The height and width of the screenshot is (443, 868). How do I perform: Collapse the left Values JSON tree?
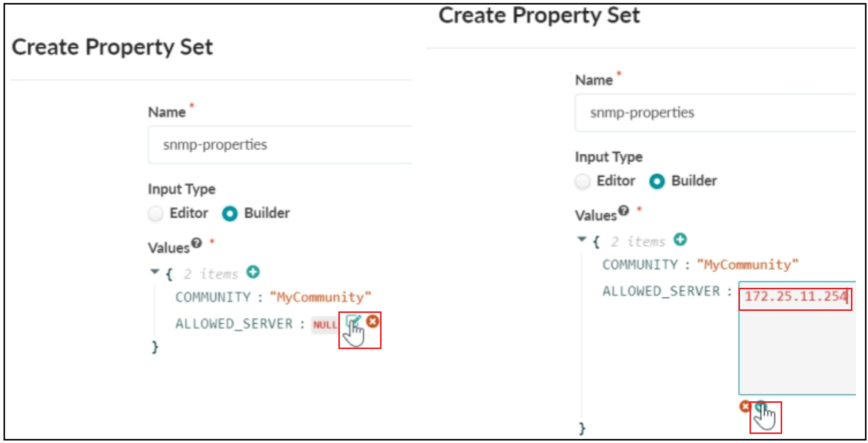point(155,272)
